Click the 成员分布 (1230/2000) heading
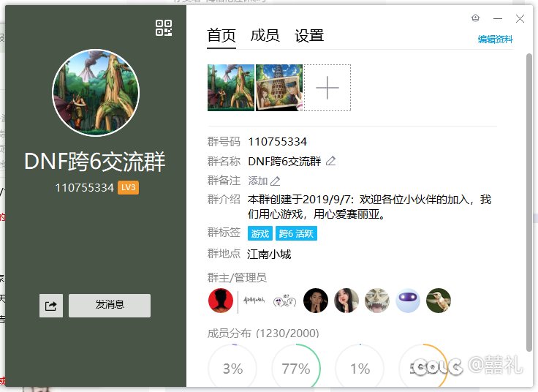The image size is (538, 392). click(263, 333)
